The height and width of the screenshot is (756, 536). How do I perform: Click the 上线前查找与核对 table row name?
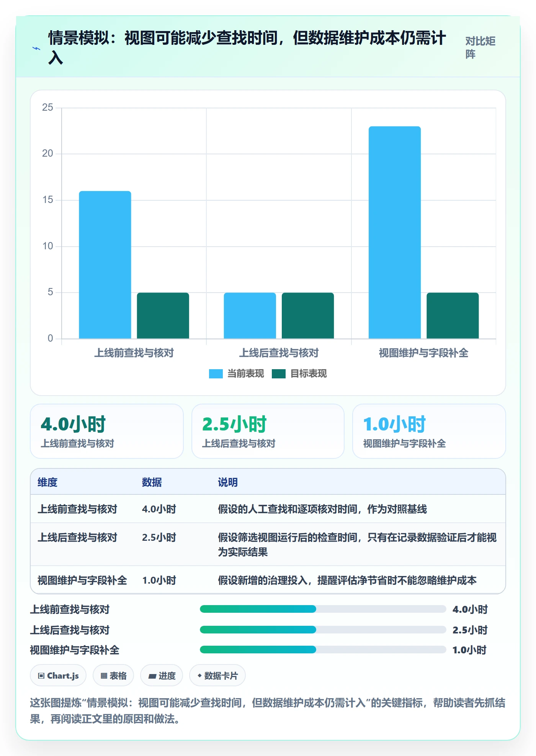pos(77,509)
